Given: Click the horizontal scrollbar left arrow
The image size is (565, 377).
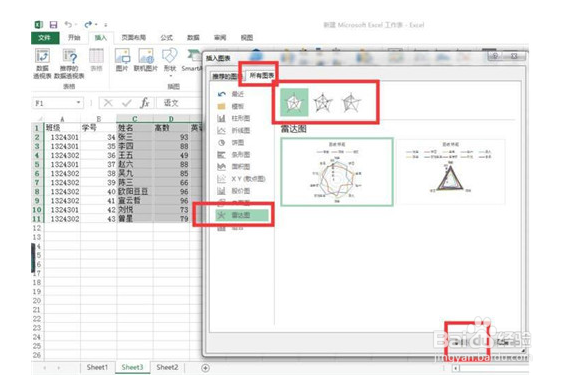Looking at the screenshot, I should pos(456,368).
